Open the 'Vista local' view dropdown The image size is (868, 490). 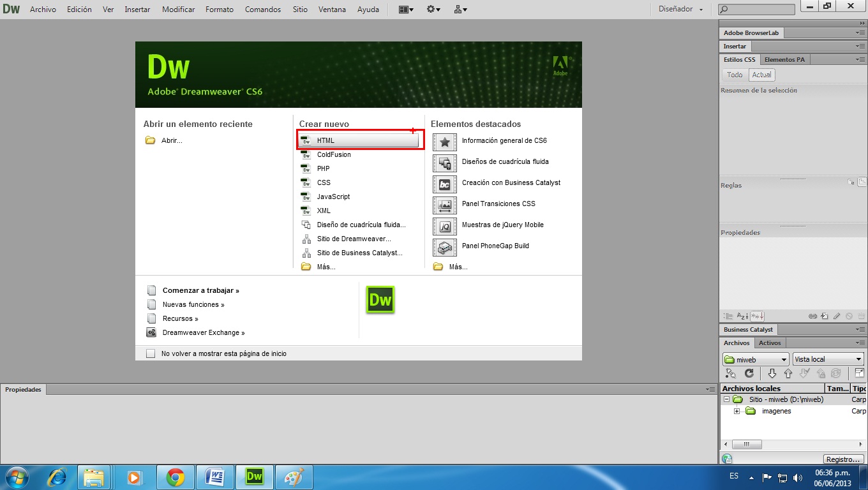tap(828, 359)
